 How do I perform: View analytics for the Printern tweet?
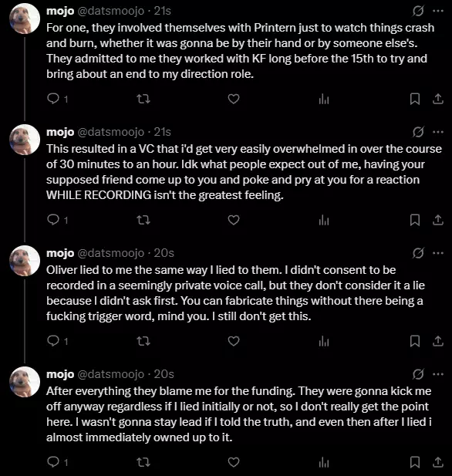324,99
